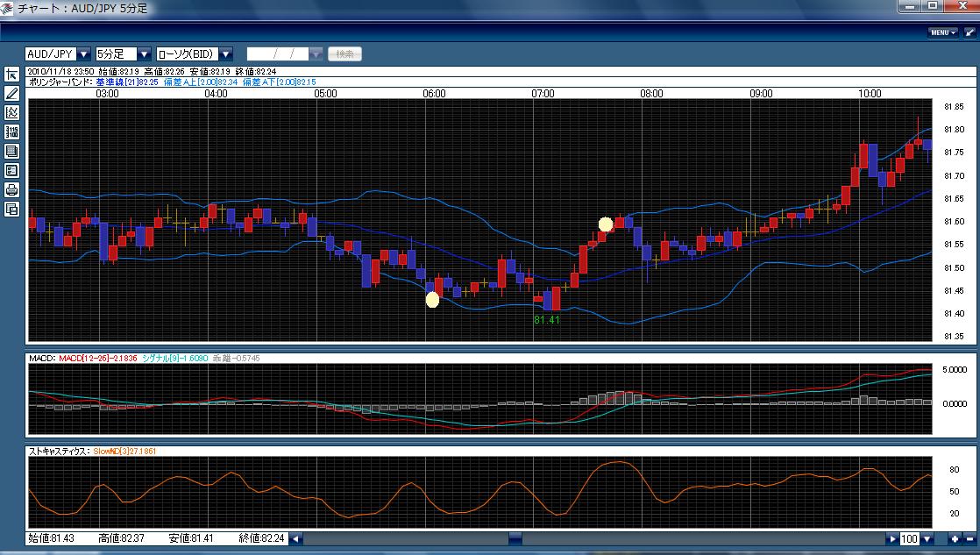Click the scroll-right arrow of chart scrollbar
This screenshot has width=980, height=555.
pyautogui.click(x=891, y=538)
